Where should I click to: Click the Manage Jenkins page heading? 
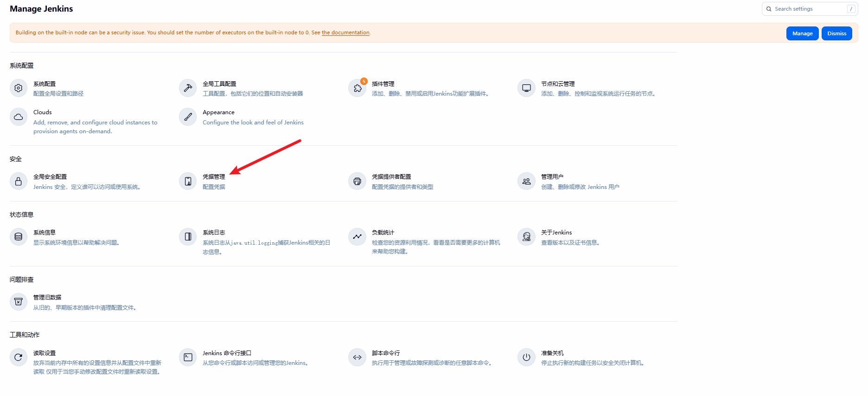click(41, 9)
